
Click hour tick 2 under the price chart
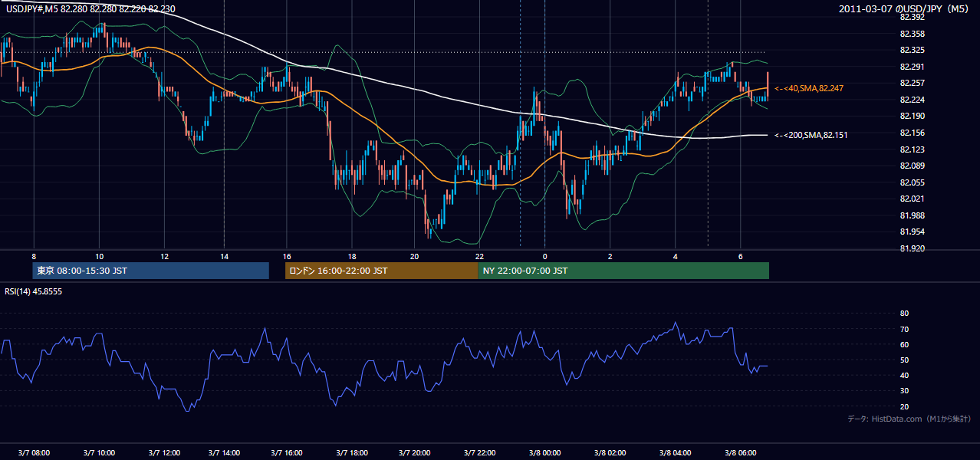(610, 256)
